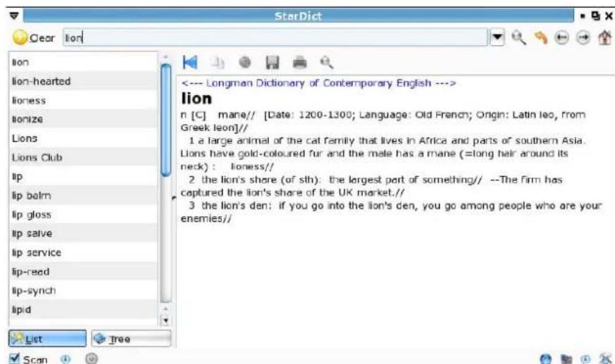This screenshot has height=364, width=615.
Task: Click the gray round icon beside Scan
Action: tap(92, 358)
